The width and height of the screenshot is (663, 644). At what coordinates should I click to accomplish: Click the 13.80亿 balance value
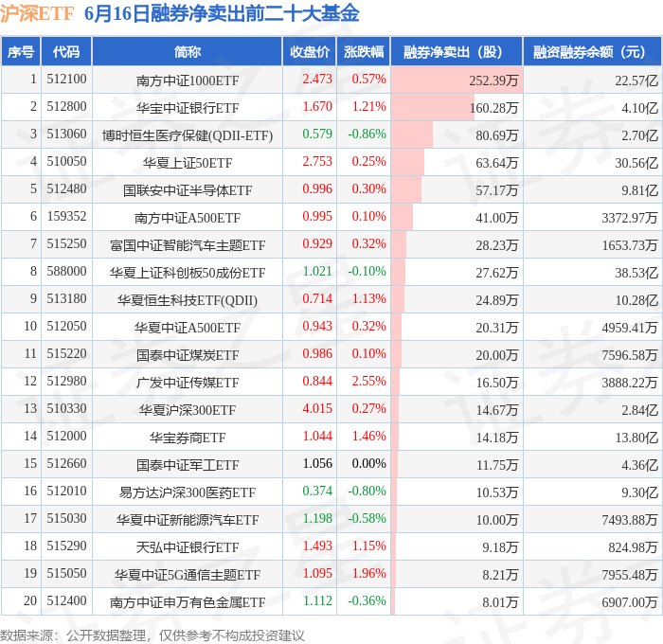click(636, 438)
